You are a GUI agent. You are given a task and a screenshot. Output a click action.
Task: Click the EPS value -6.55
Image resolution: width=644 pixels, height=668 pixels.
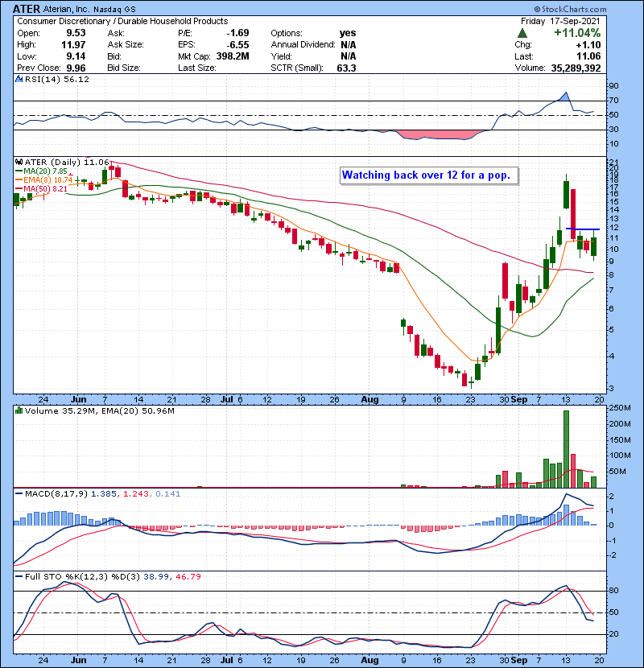pyautogui.click(x=237, y=45)
